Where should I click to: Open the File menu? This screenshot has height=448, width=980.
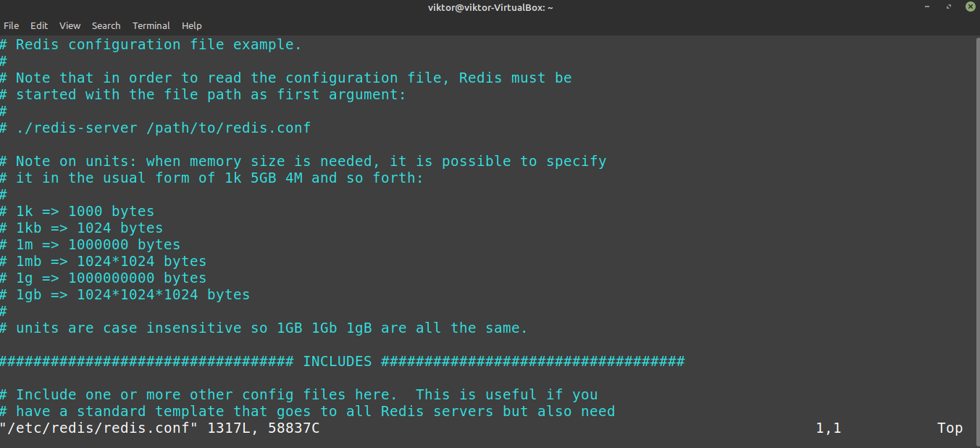click(11, 25)
